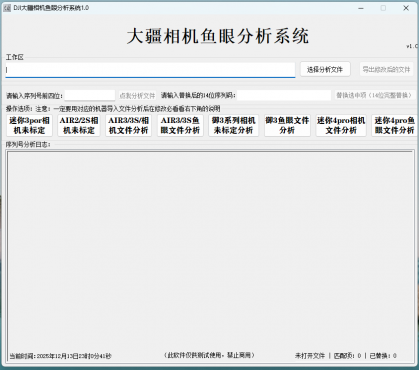Focus the serial number first-four-digits field
This screenshot has height=370, width=419.
click(90, 96)
